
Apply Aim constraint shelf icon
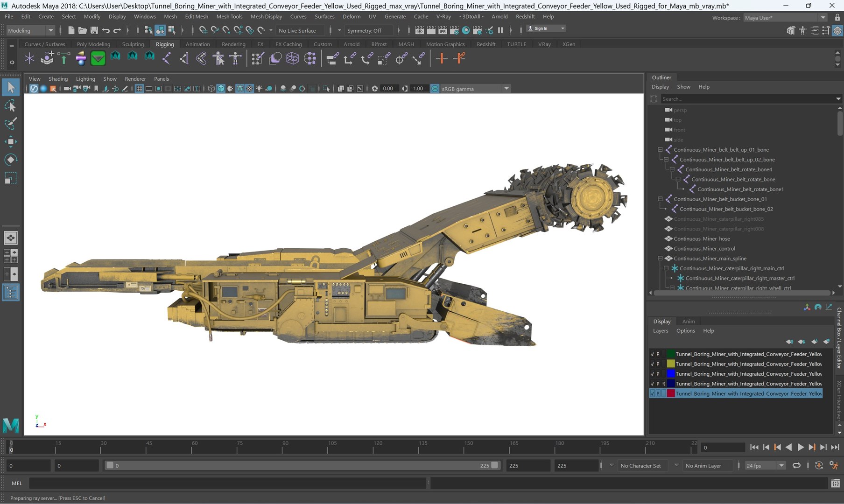401,58
